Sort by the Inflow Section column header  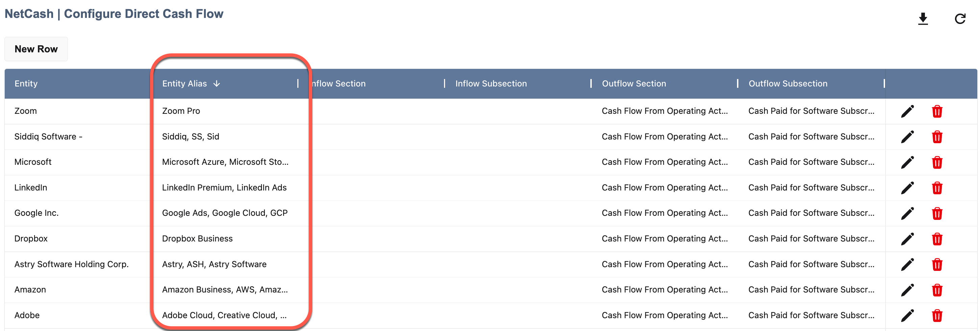339,84
